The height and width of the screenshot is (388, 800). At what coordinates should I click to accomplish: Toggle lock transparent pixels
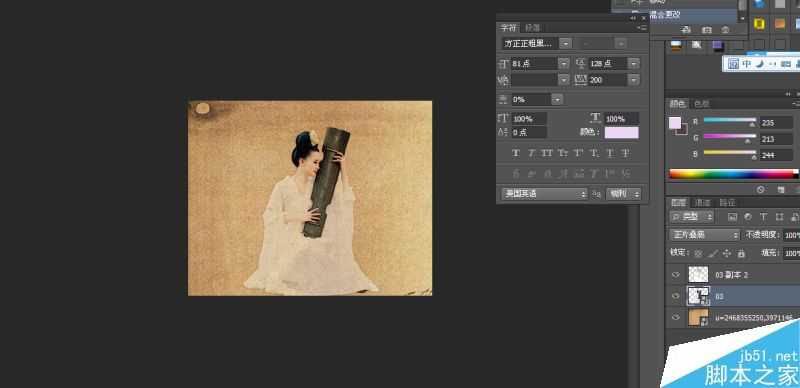698,253
